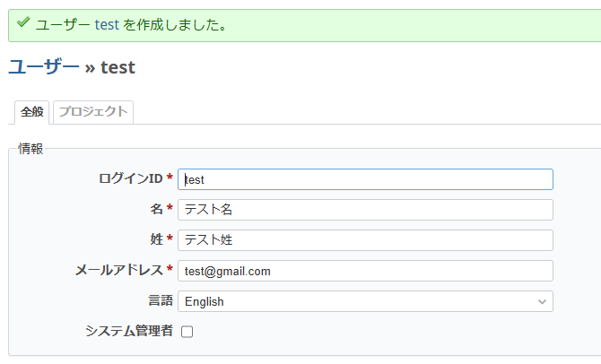Open the ユーザー breadcrumb link in heading
The width and height of the screenshot is (601, 364).
click(x=44, y=67)
